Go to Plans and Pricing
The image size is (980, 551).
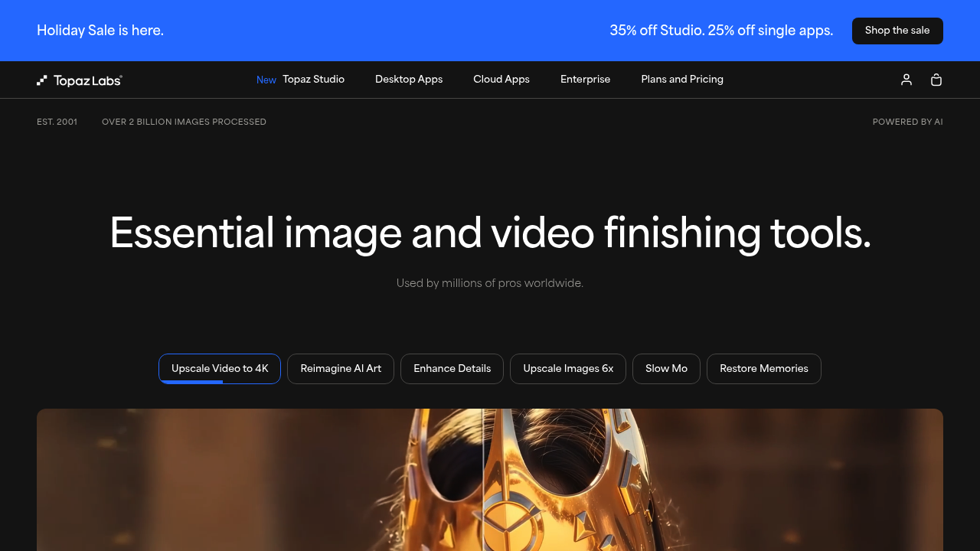[x=682, y=80]
